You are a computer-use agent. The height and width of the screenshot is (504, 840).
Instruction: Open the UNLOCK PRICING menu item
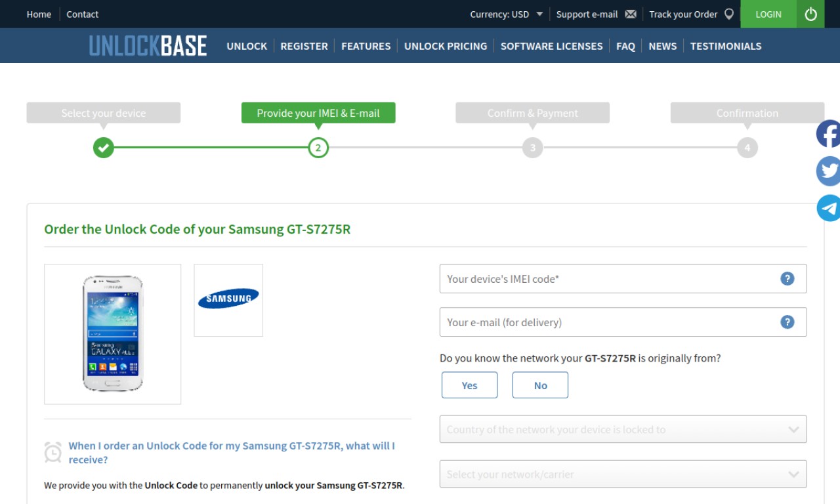click(x=446, y=46)
